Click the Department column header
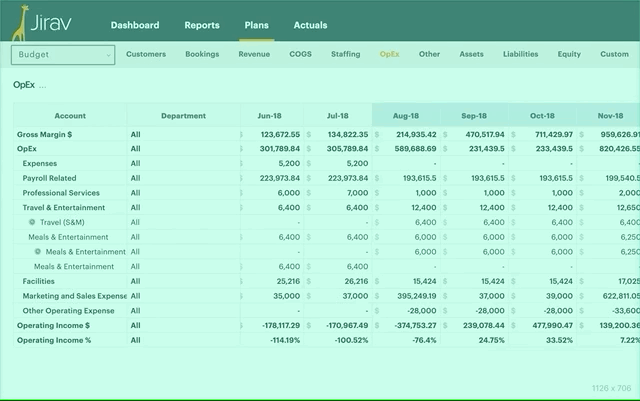640x401 pixels. 183,116
